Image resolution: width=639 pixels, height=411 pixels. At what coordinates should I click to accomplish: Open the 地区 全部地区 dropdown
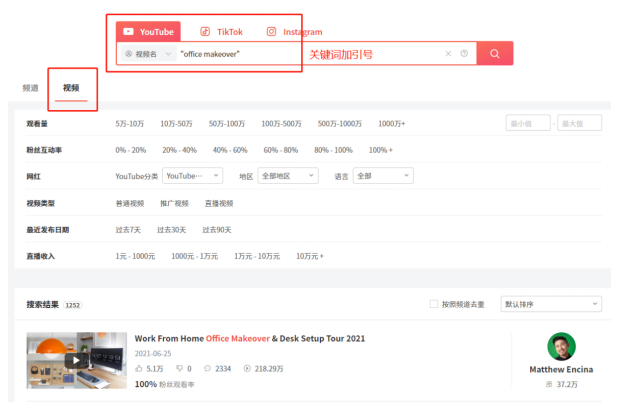pyautogui.click(x=288, y=176)
